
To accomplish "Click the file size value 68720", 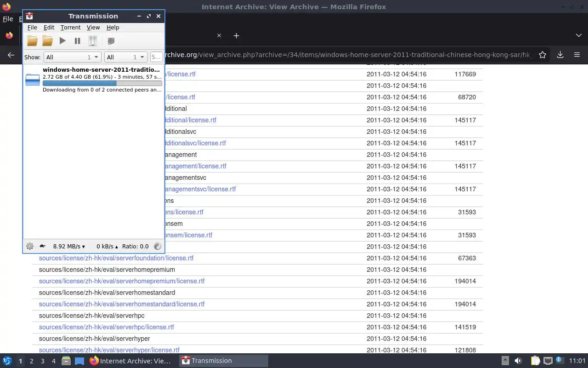I will [x=467, y=97].
